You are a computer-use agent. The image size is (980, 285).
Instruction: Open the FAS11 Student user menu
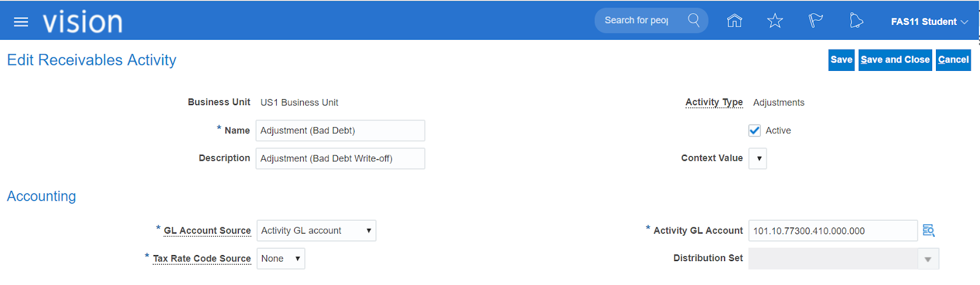tap(929, 21)
